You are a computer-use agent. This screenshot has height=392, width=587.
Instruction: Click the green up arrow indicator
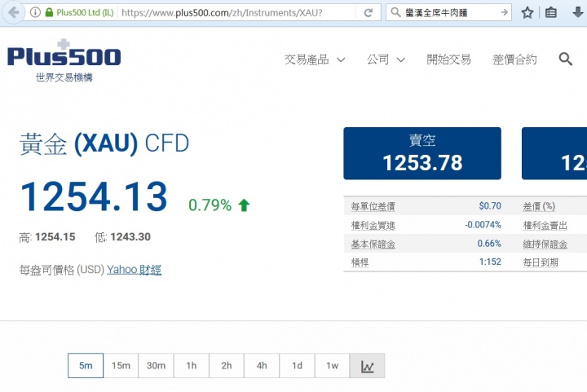[x=244, y=205]
